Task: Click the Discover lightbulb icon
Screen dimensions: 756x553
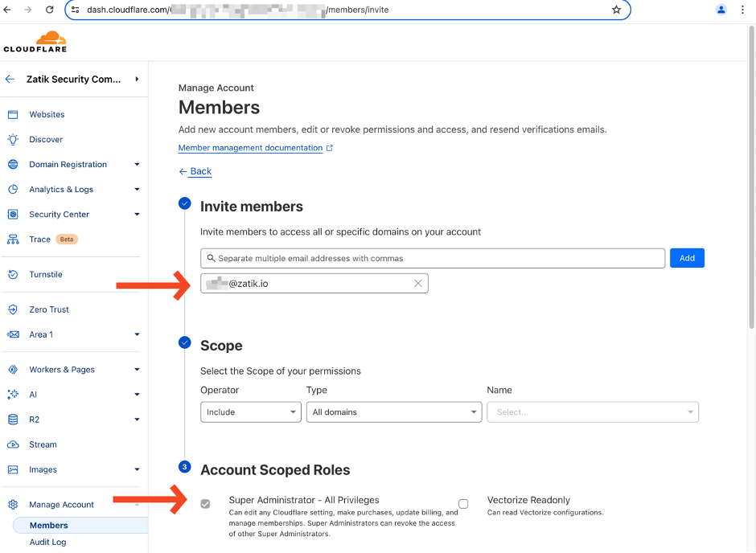Action: click(x=13, y=140)
